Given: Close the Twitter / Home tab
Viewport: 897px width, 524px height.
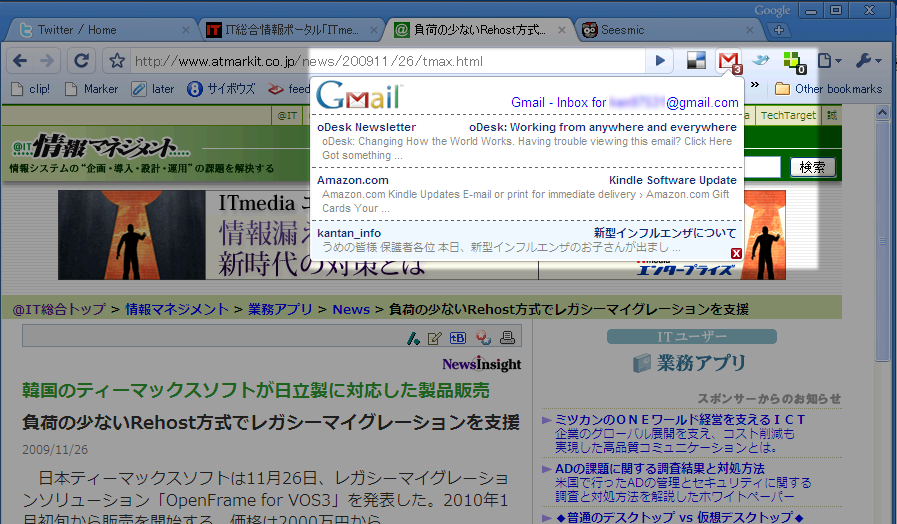Looking at the screenshot, I should pos(186,30).
